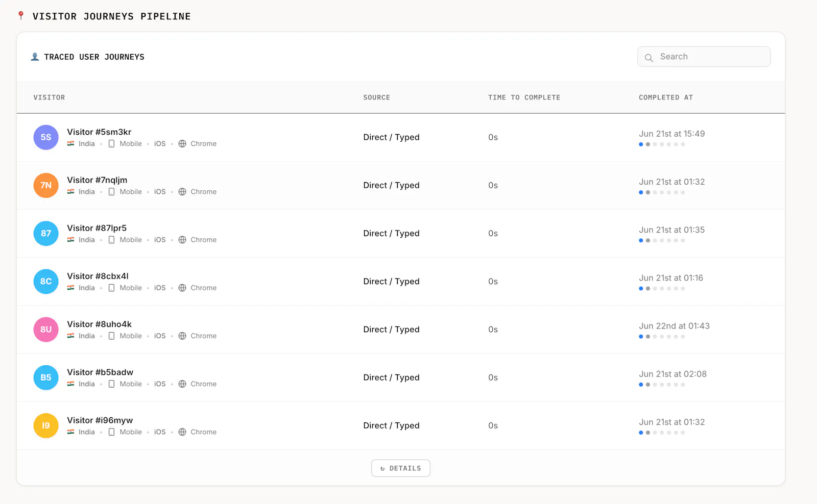Open Visitor #5sm3kr name
Screen dimensions: 817x504
click(x=99, y=132)
